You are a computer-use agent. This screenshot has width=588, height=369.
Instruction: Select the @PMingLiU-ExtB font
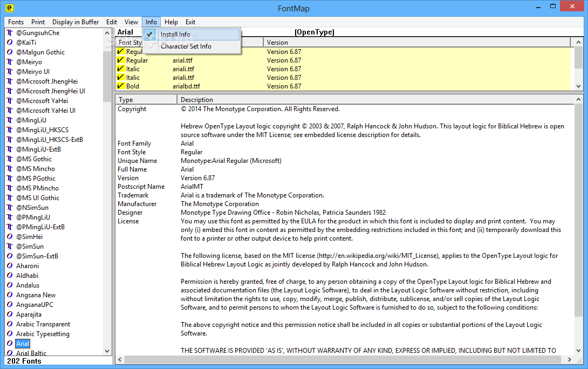pos(40,227)
